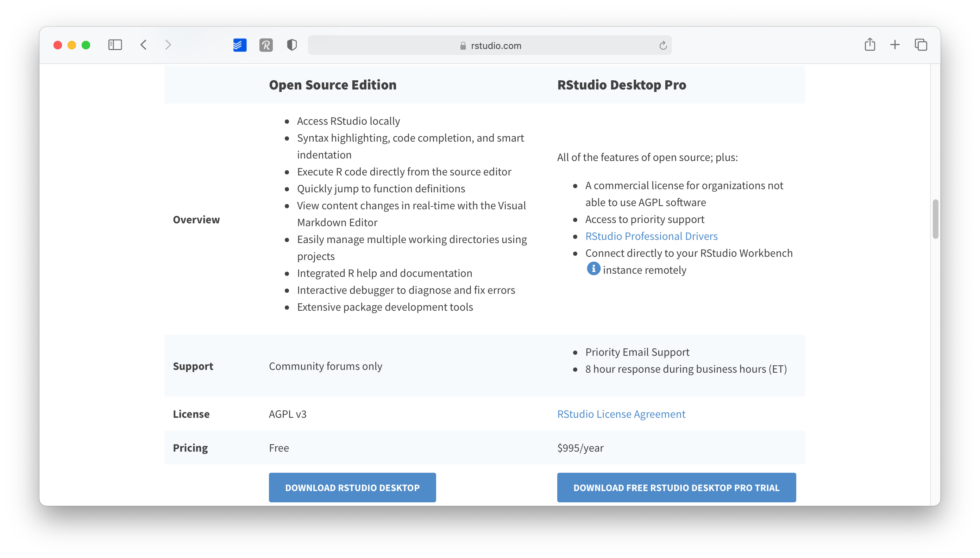Viewport: 980px width, 558px height.
Task: Click 'Access to priority support' bullet
Action: [x=645, y=219]
